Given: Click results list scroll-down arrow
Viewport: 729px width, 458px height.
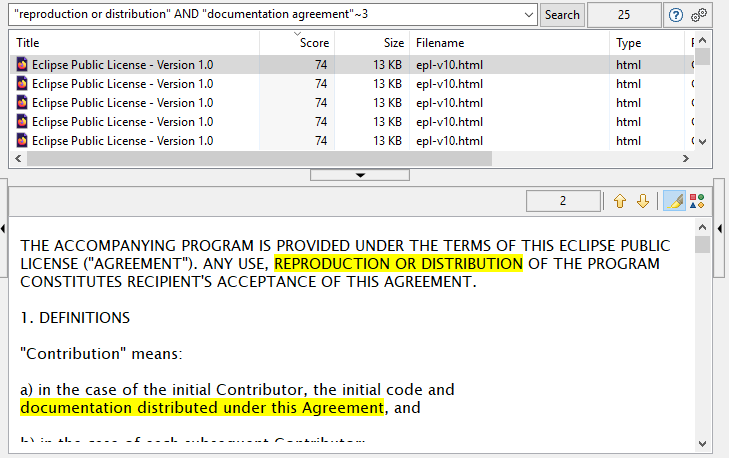Looking at the screenshot, I should [702, 142].
